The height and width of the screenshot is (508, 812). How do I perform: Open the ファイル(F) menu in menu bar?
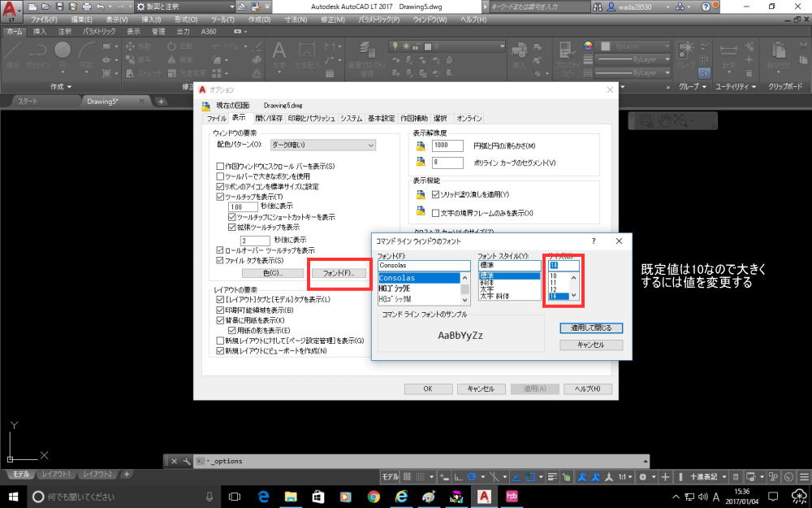[44, 20]
